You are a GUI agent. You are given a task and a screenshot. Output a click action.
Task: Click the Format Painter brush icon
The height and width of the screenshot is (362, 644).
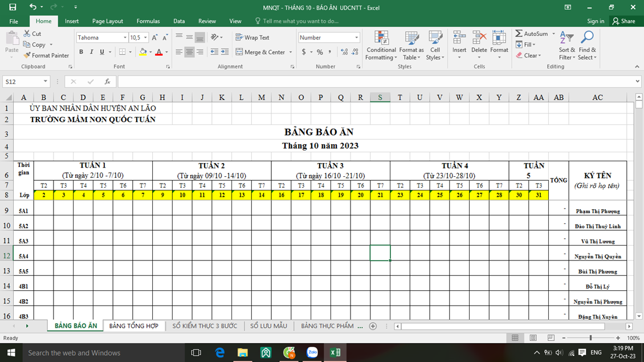click(27, 55)
